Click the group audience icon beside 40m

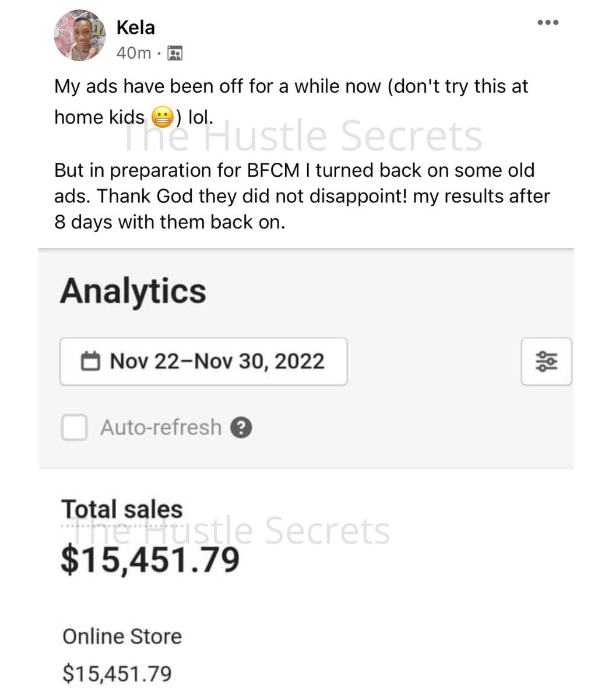[175, 54]
